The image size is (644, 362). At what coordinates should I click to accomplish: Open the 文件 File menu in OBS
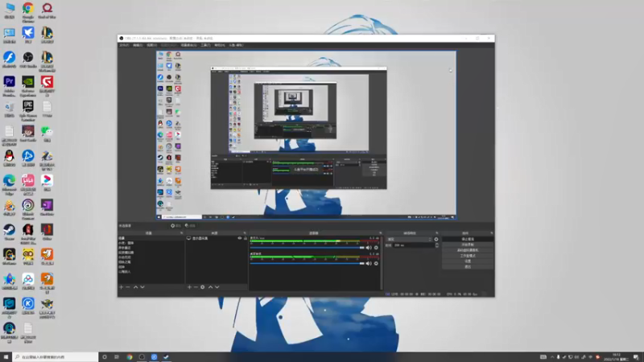(x=124, y=45)
